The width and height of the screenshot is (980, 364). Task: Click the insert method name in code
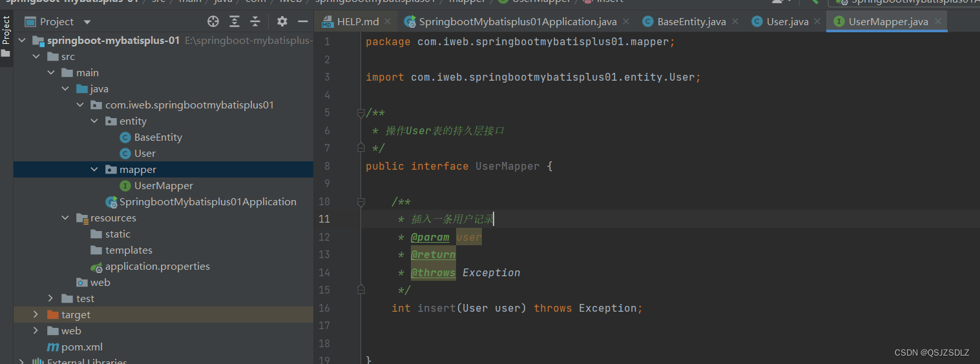pos(437,308)
